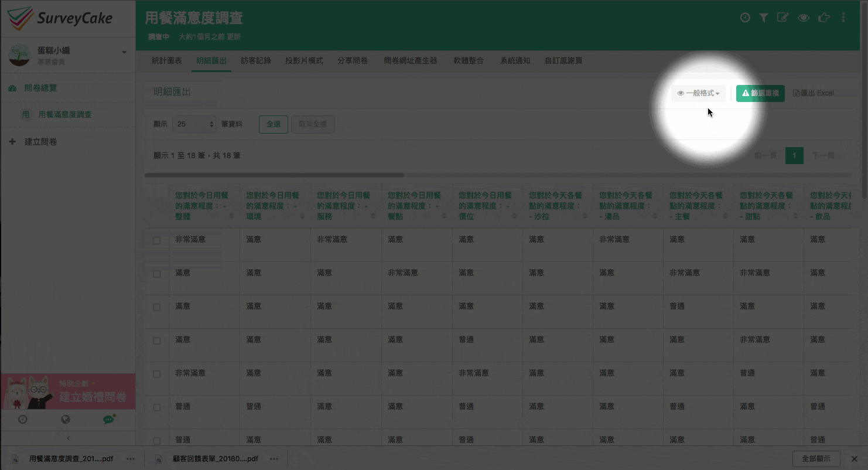Go to 前一頁 previous page
This screenshot has width=868, height=470.
click(x=765, y=156)
